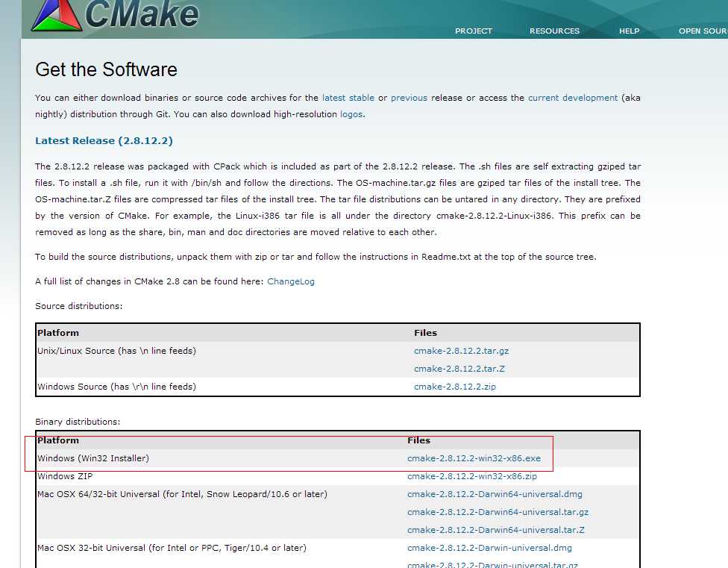Follow the latest stable link

348,98
